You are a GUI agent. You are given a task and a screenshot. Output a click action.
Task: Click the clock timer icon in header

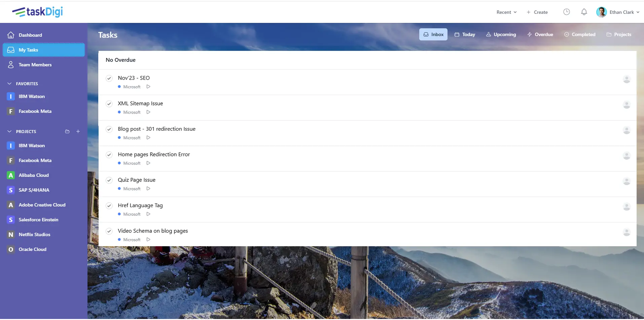coord(567,12)
